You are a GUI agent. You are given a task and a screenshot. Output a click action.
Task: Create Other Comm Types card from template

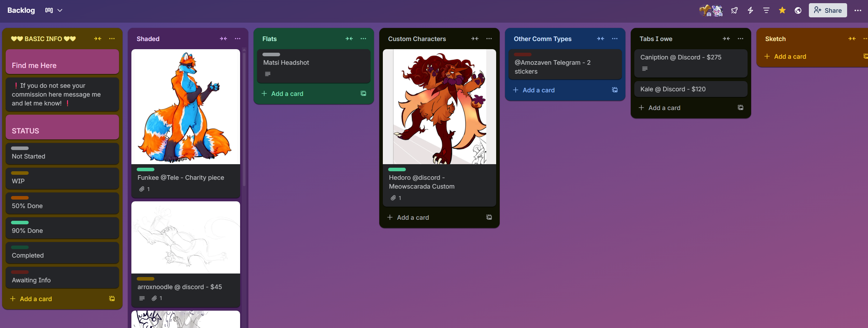[615, 90]
